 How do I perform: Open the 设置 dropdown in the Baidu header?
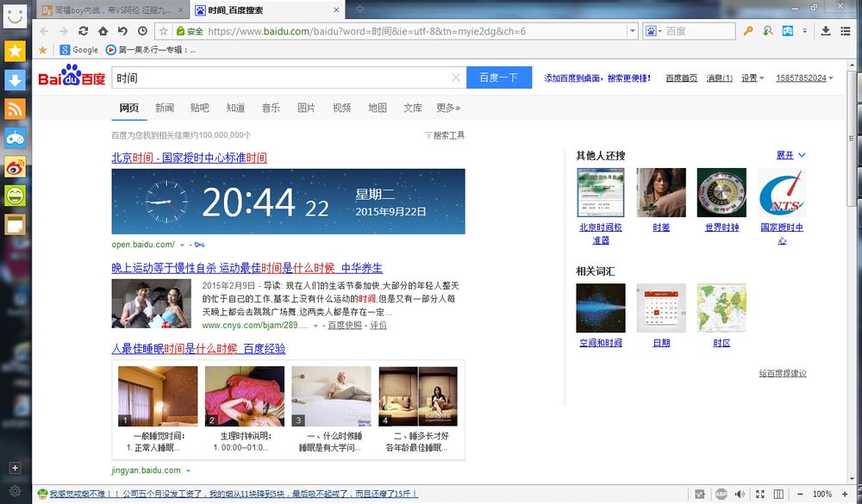[753, 78]
